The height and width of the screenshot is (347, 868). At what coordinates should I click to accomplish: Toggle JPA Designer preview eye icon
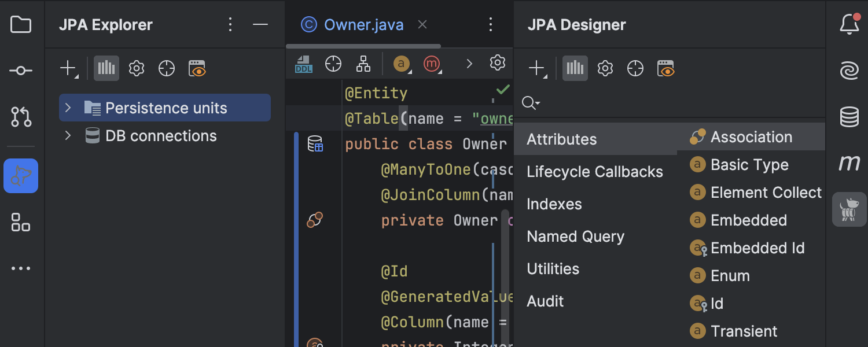click(666, 68)
